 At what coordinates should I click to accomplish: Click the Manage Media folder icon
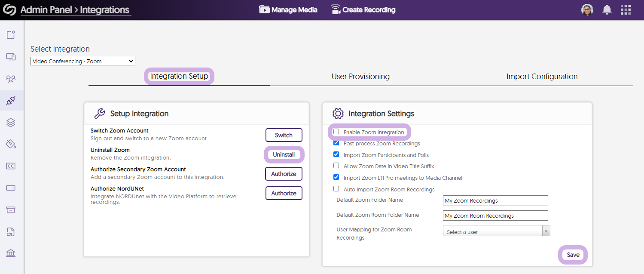264,9
